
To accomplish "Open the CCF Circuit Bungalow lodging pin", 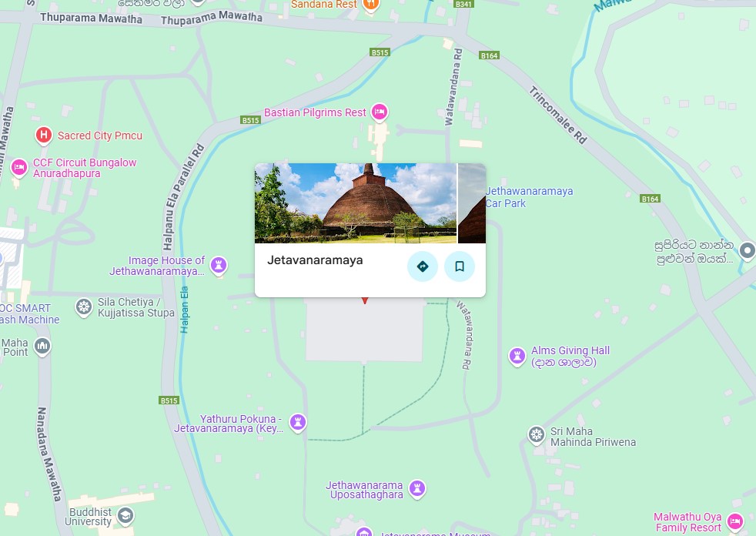I will pos(19,168).
